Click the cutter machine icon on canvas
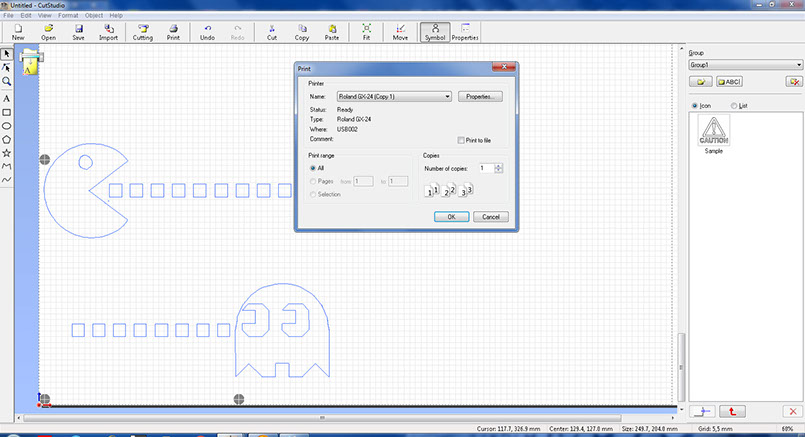 click(x=31, y=62)
